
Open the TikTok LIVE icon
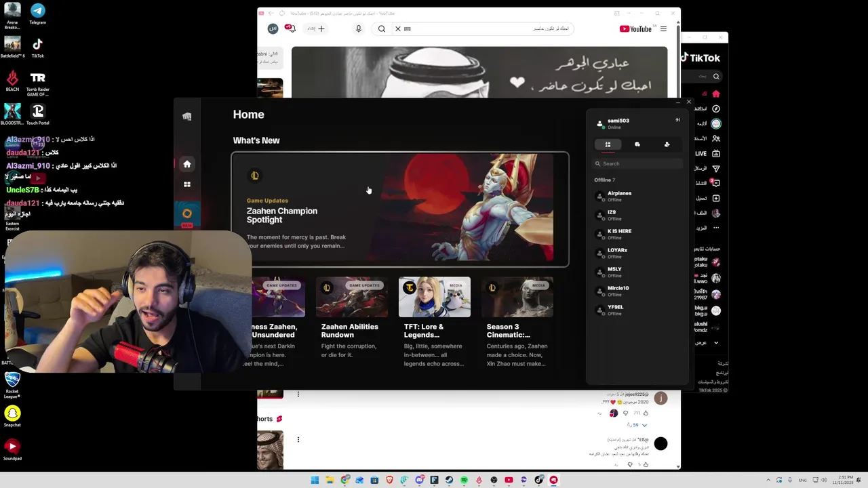click(716, 153)
